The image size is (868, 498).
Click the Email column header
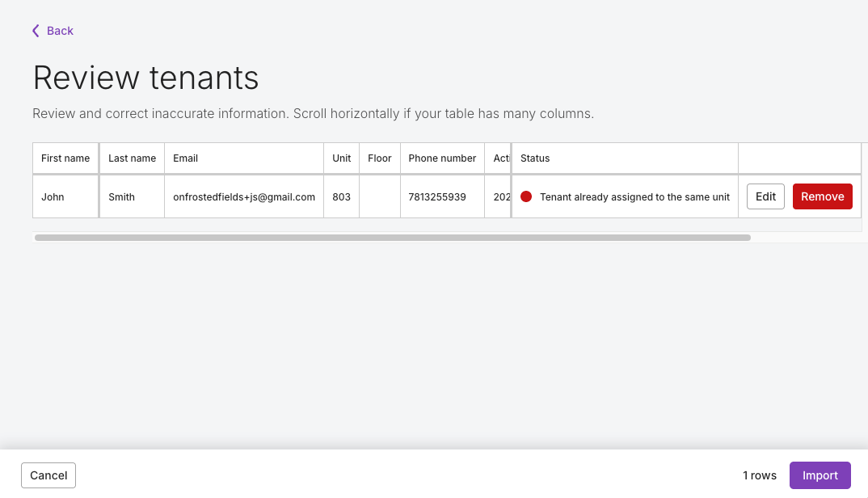186,158
